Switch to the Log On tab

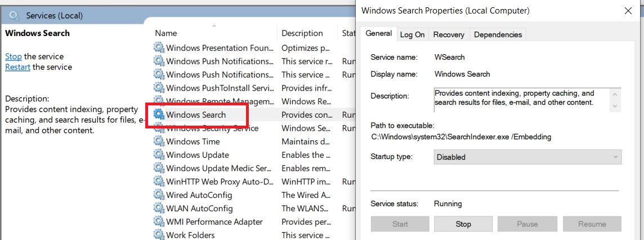click(412, 35)
